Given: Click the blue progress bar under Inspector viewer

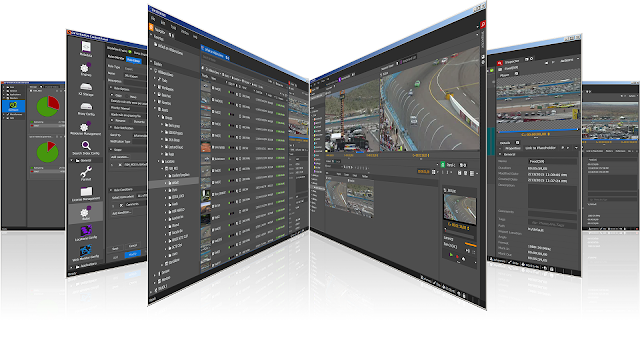Looking at the screenshot, I should tap(538, 131).
